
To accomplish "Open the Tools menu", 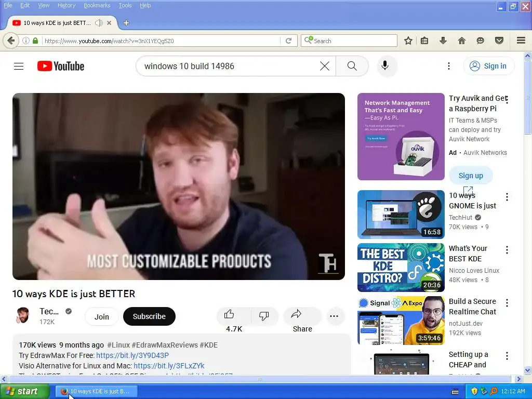I will coord(125,5).
